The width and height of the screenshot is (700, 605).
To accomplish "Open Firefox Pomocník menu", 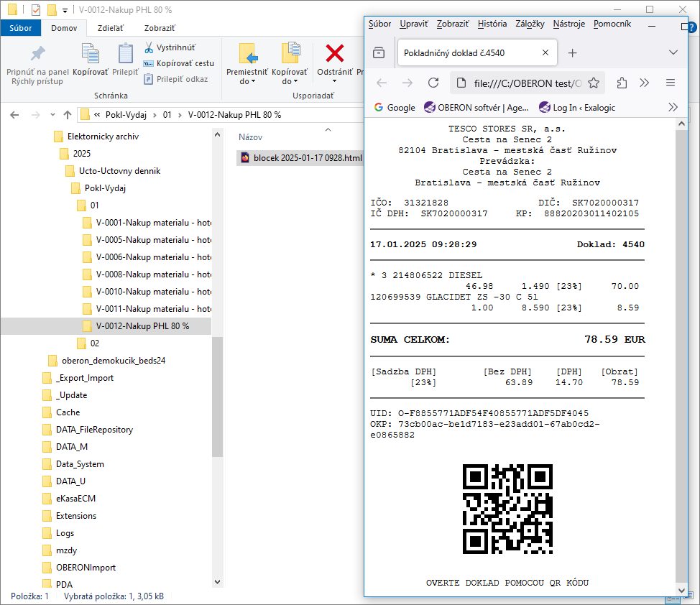I will tap(612, 24).
